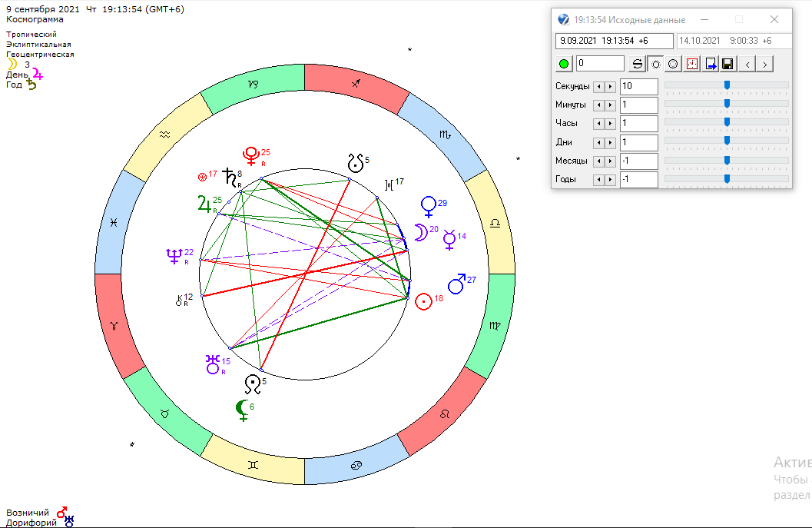The image size is (812, 528).
Task: Click the previous step '<' button
Action: click(x=747, y=64)
